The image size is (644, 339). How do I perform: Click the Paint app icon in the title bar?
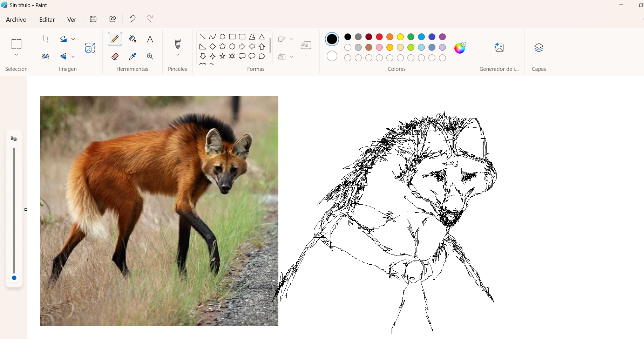click(x=4, y=5)
